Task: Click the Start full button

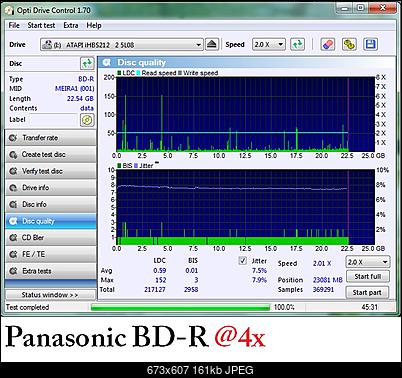Action: [367, 276]
